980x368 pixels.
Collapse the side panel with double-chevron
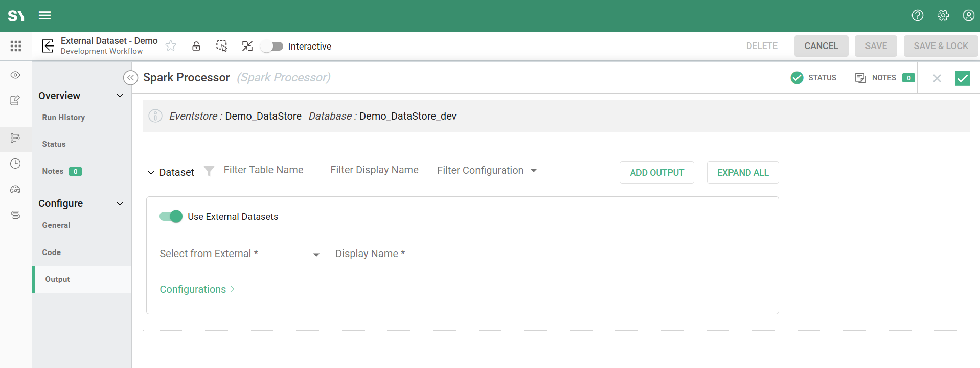(x=130, y=78)
